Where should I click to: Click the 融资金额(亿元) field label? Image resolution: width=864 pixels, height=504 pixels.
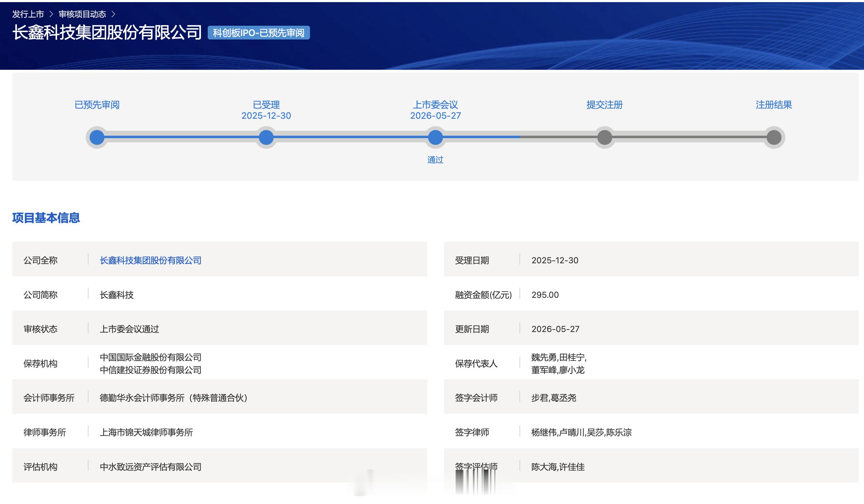point(483,295)
